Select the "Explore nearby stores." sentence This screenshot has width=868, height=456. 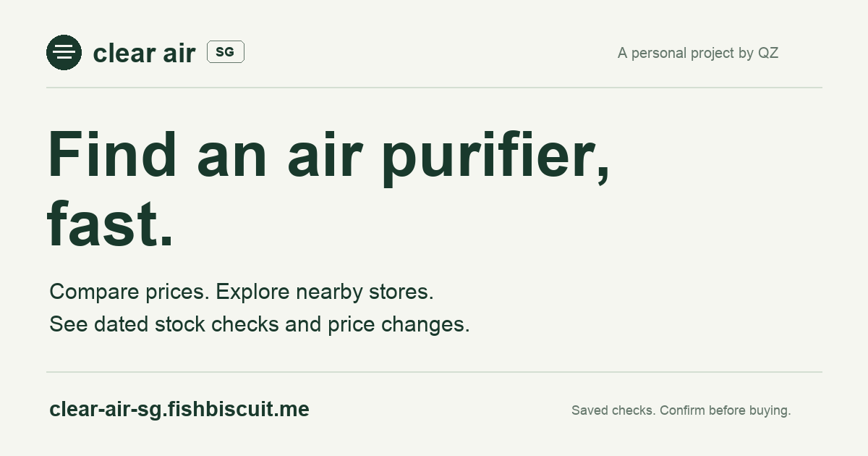[325, 292]
